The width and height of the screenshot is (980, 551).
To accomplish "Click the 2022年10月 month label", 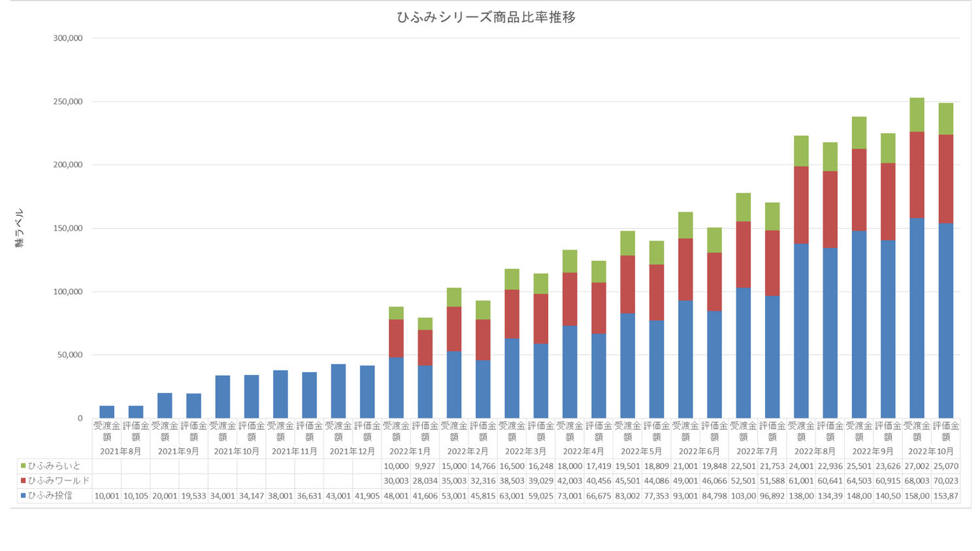I will click(931, 452).
